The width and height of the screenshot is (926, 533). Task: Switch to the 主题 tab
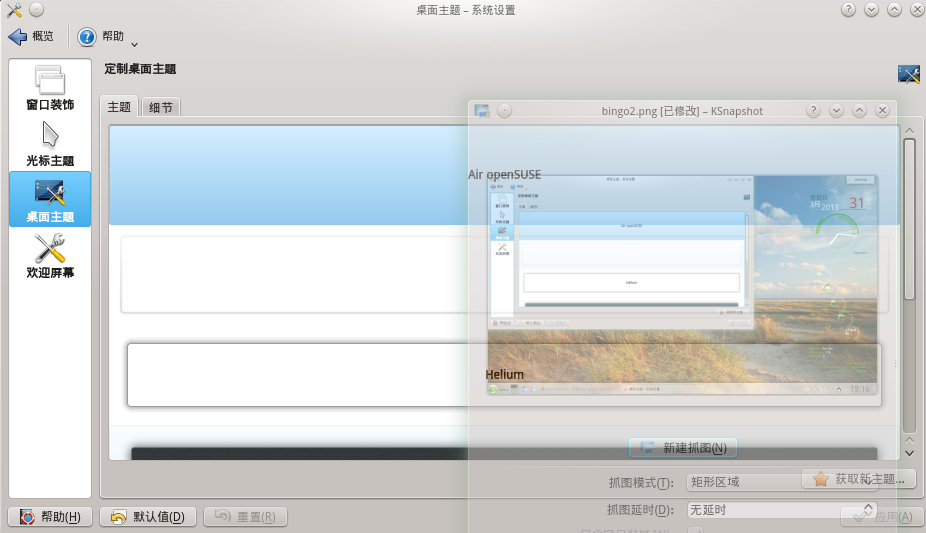119,106
